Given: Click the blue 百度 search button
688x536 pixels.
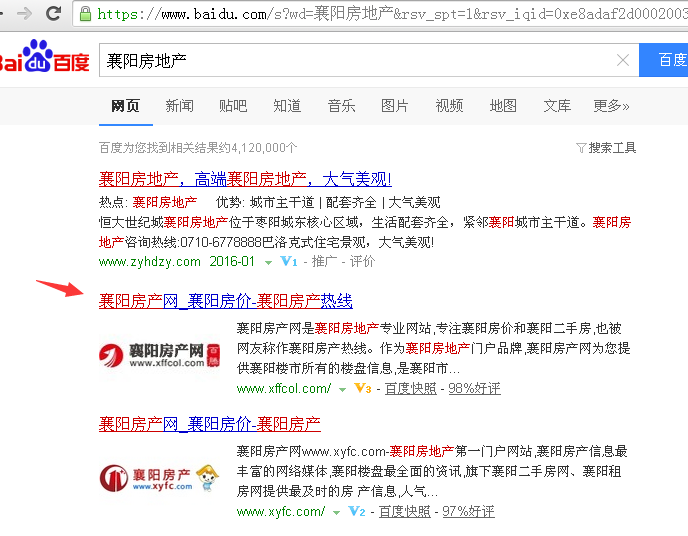Looking at the screenshot, I should [x=663, y=60].
